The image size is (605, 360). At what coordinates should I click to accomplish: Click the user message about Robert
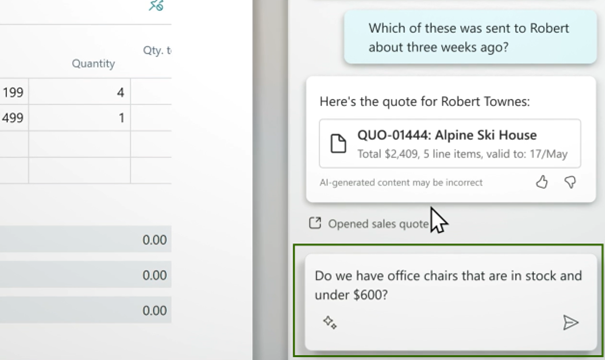(x=470, y=37)
